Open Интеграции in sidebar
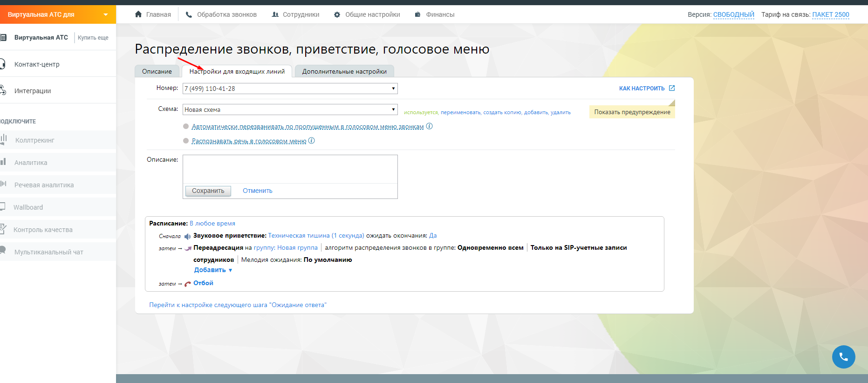 (33, 91)
